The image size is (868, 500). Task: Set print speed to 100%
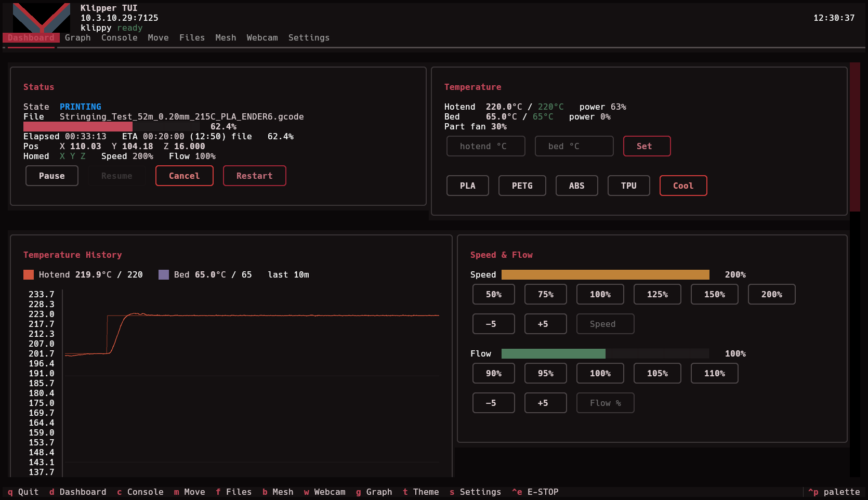tap(600, 294)
